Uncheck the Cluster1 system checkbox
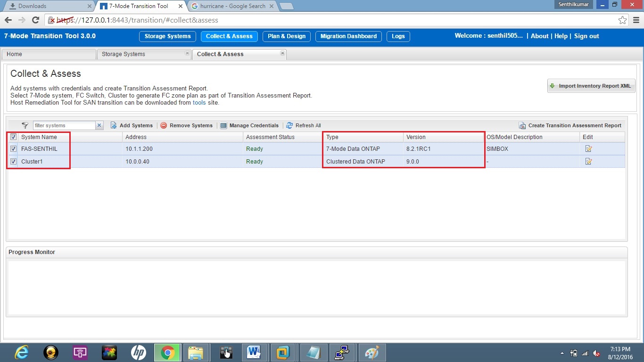Viewport: 644px width, 362px height. [x=13, y=161]
